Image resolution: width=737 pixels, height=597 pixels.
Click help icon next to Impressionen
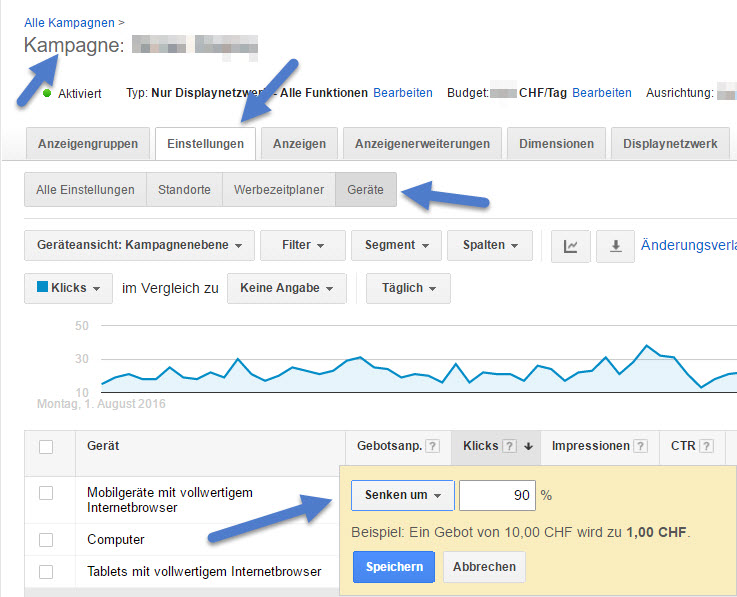pyautogui.click(x=640, y=447)
